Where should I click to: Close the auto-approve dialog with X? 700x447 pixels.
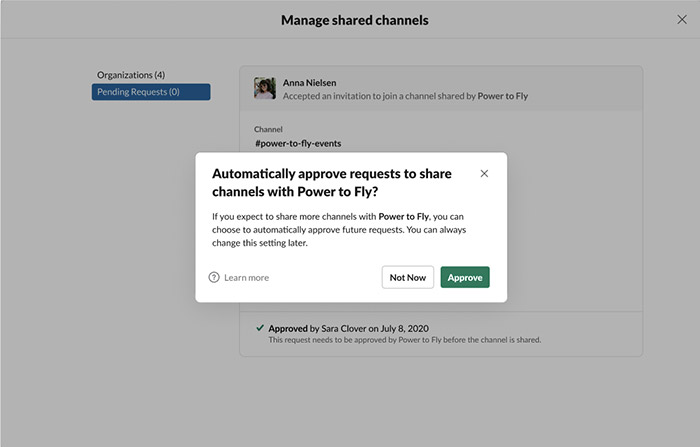click(x=484, y=173)
